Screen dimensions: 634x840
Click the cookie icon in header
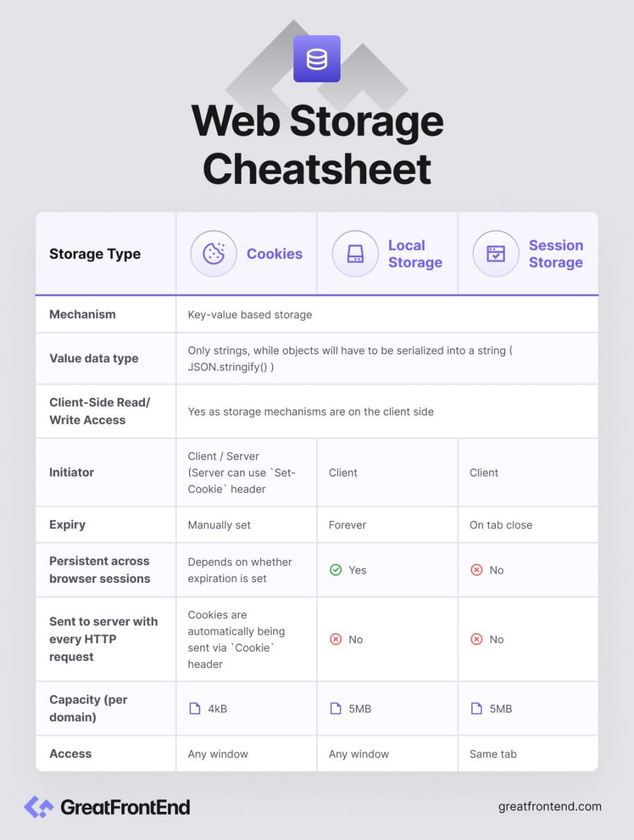coord(213,253)
